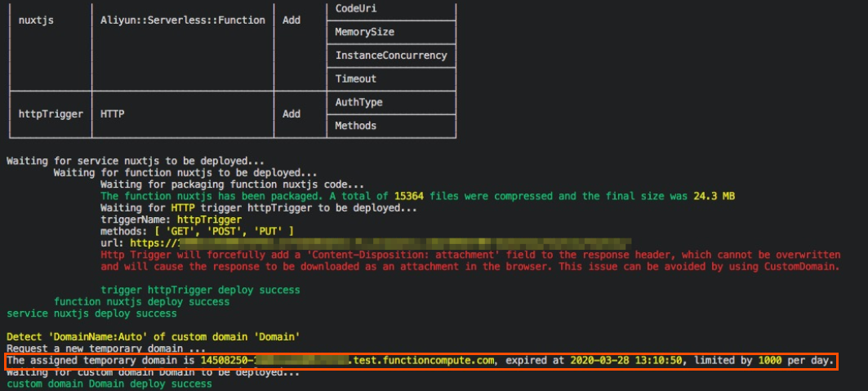Image resolution: width=868 pixels, height=391 pixels.
Task: Select the 'custom domain Domain deploy success' line
Action: click(109, 384)
